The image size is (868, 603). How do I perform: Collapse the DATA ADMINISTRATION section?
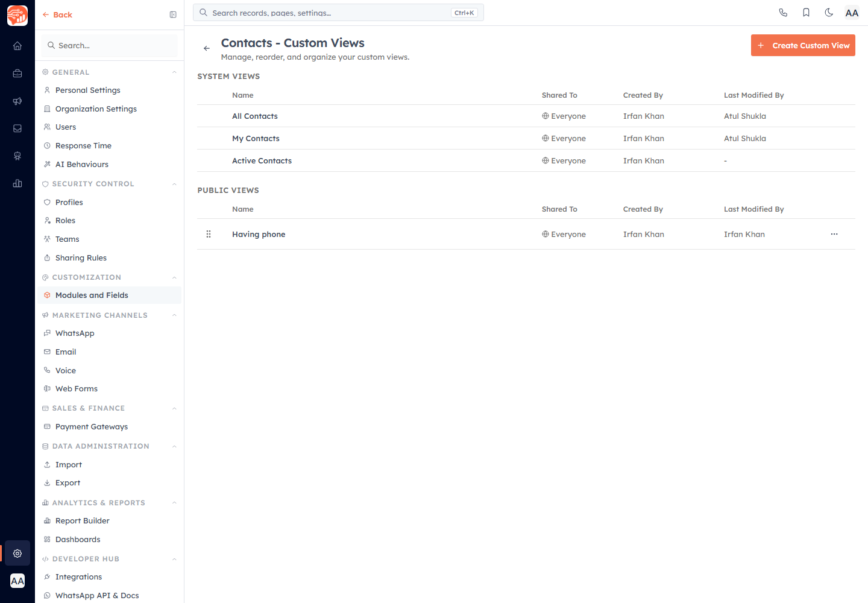pos(174,446)
